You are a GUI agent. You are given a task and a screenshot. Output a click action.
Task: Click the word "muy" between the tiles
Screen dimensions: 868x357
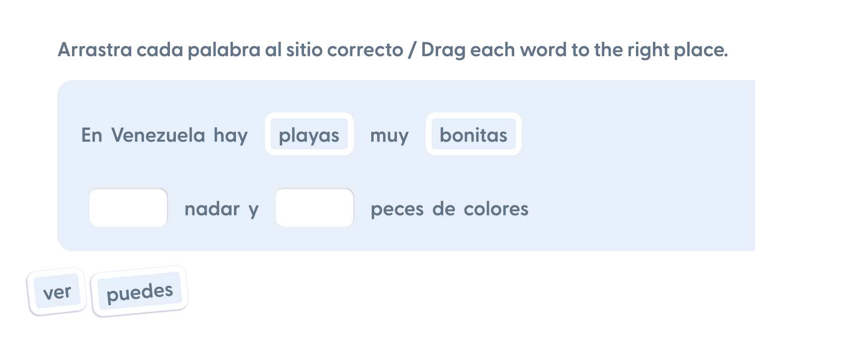coord(390,135)
